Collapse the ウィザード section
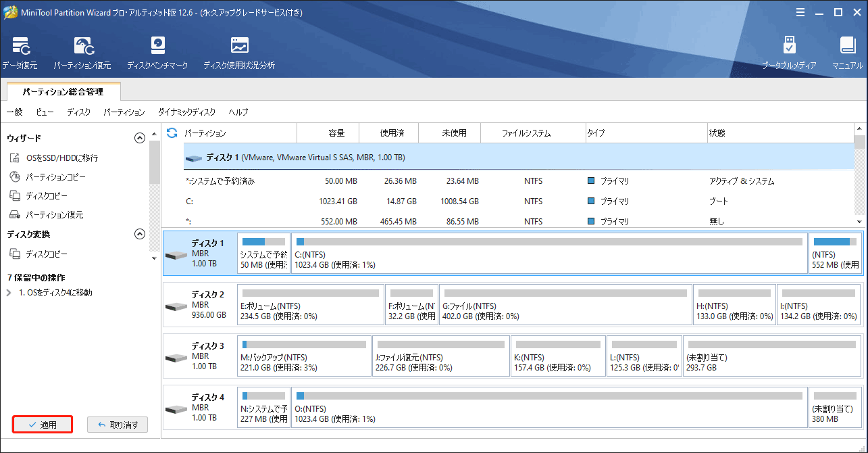This screenshot has width=868, height=453. (x=140, y=138)
